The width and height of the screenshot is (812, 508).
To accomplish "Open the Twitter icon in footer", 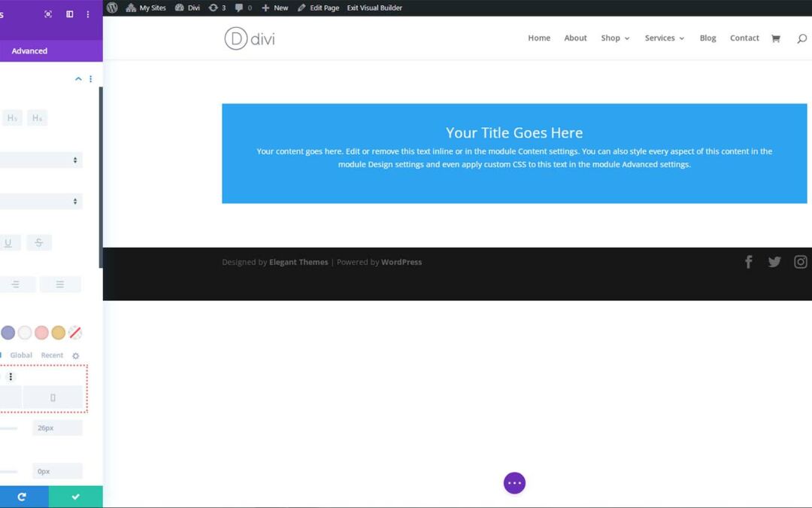I will pos(774,262).
